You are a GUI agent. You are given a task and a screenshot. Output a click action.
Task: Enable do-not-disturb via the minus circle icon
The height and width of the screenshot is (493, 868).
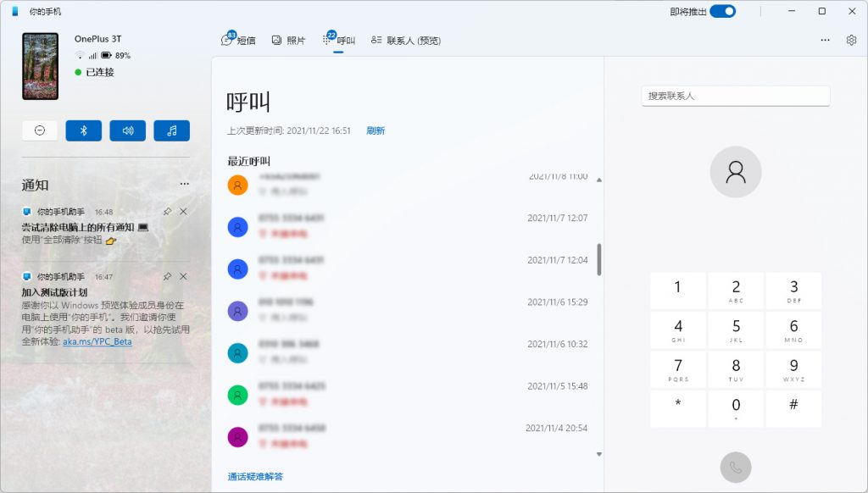point(39,130)
